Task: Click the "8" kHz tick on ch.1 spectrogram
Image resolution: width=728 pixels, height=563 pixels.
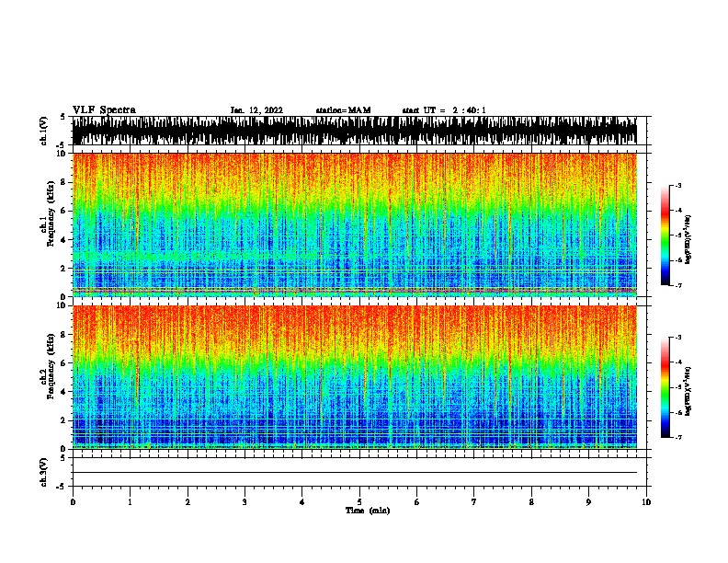Action: 64,182
